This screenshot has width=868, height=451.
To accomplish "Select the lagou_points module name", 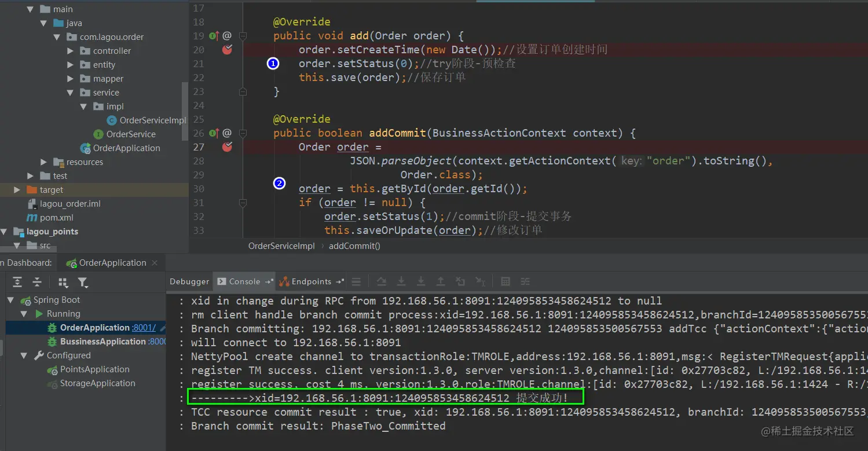I will (x=52, y=232).
